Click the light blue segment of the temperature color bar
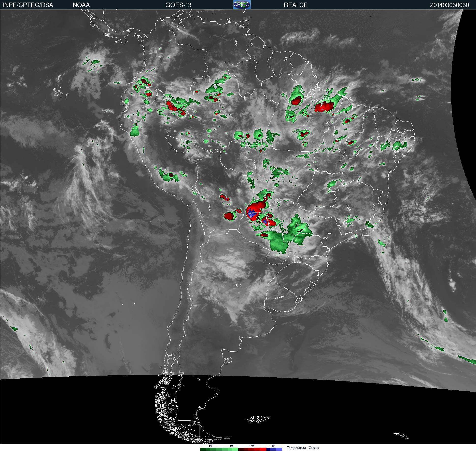The width and height of the screenshot is (476, 451). [x=279, y=449]
